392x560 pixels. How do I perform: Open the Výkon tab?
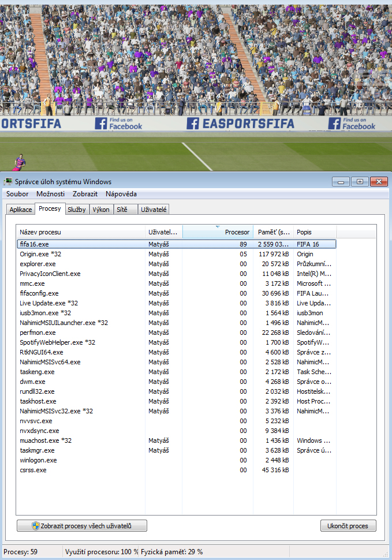101,210
